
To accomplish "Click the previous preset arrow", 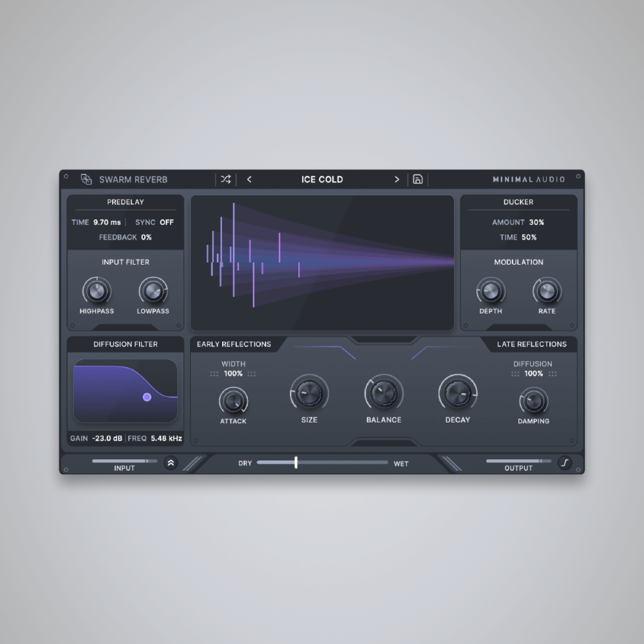I will tap(249, 179).
